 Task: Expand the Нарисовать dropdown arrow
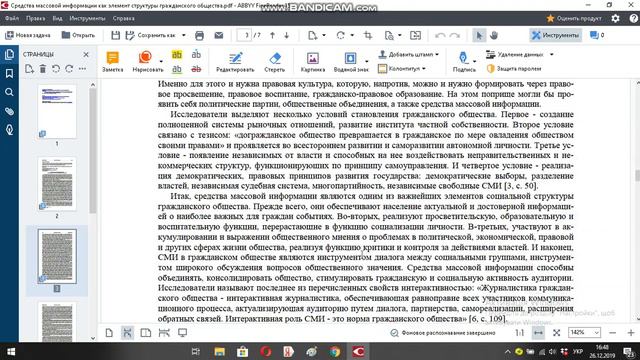161,62
